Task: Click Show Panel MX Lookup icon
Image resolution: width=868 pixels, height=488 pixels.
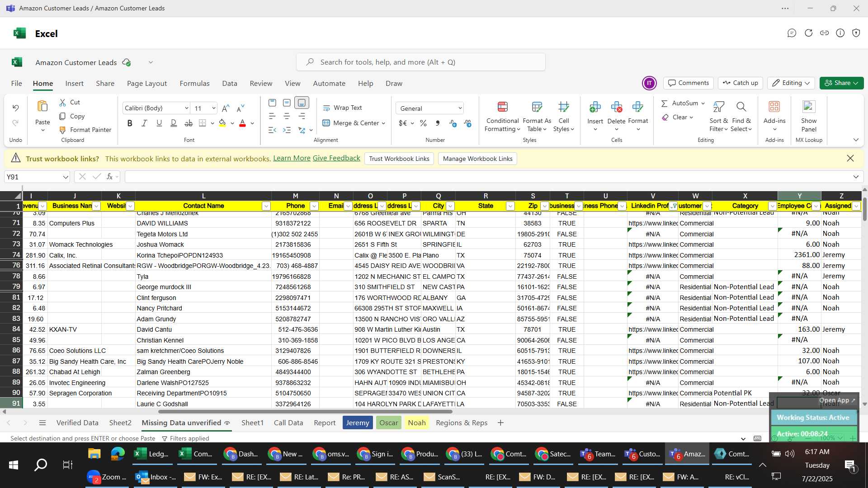Action: tap(809, 107)
